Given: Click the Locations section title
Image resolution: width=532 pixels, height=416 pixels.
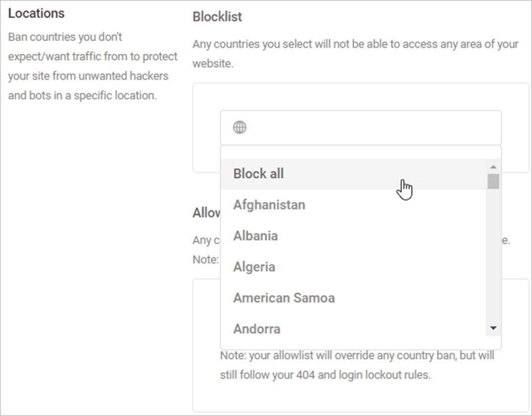Looking at the screenshot, I should (36, 13).
